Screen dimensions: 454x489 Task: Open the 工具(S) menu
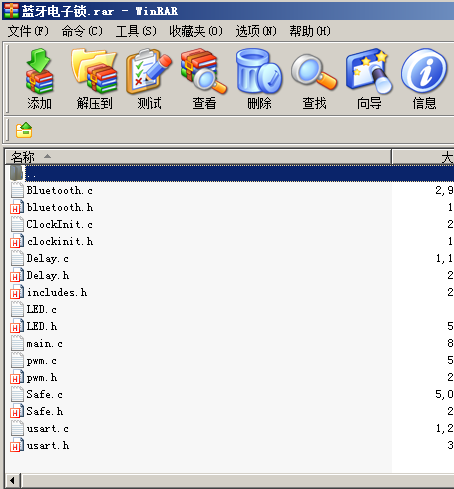point(136,31)
